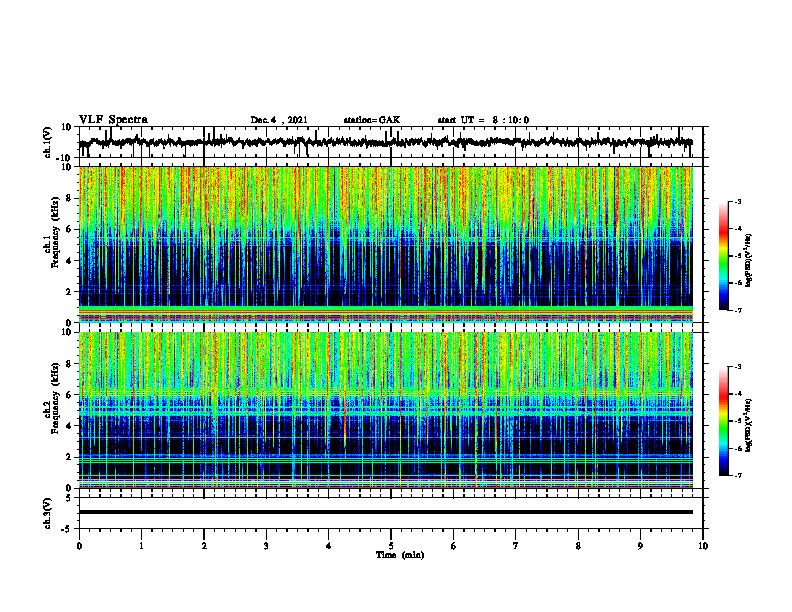The width and height of the screenshot is (792, 612).
Task: Click the "4" kHz tick on ch.2 frequency axis
Action: [70, 426]
